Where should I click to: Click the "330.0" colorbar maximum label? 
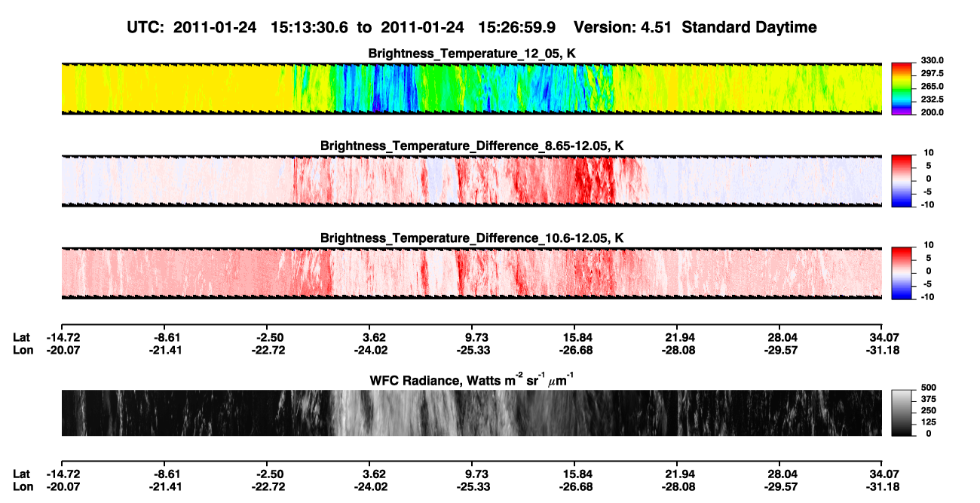[933, 60]
